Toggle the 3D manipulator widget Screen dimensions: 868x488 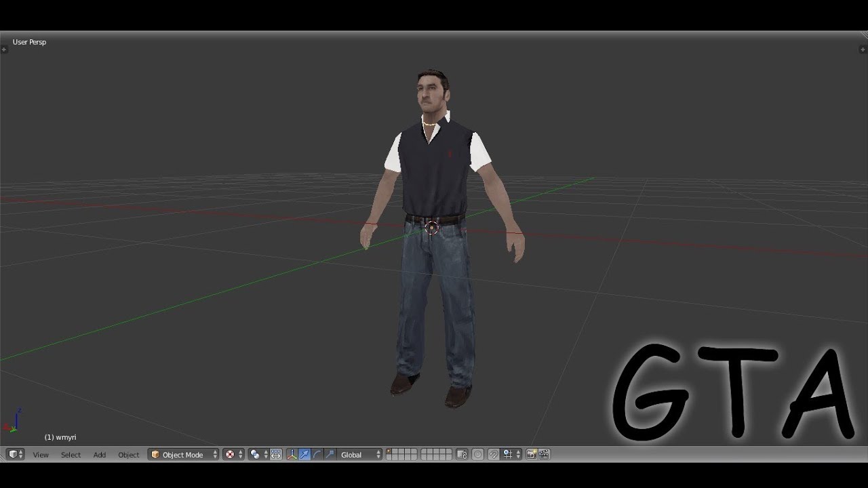click(x=292, y=455)
